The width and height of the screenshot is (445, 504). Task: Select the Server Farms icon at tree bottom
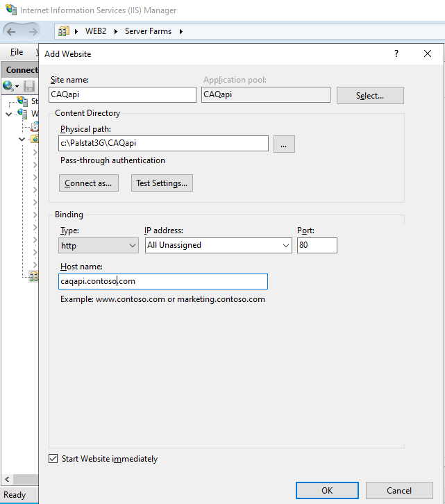click(33, 276)
